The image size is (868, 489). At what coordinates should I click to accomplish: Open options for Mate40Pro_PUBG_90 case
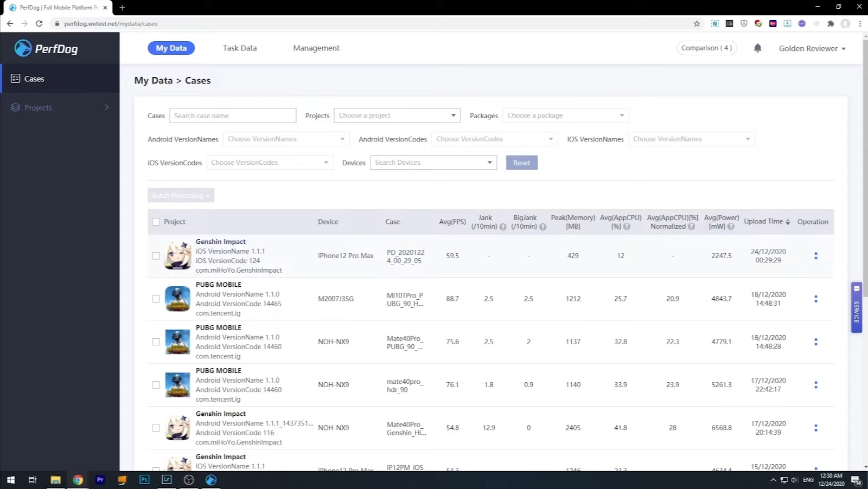point(815,342)
